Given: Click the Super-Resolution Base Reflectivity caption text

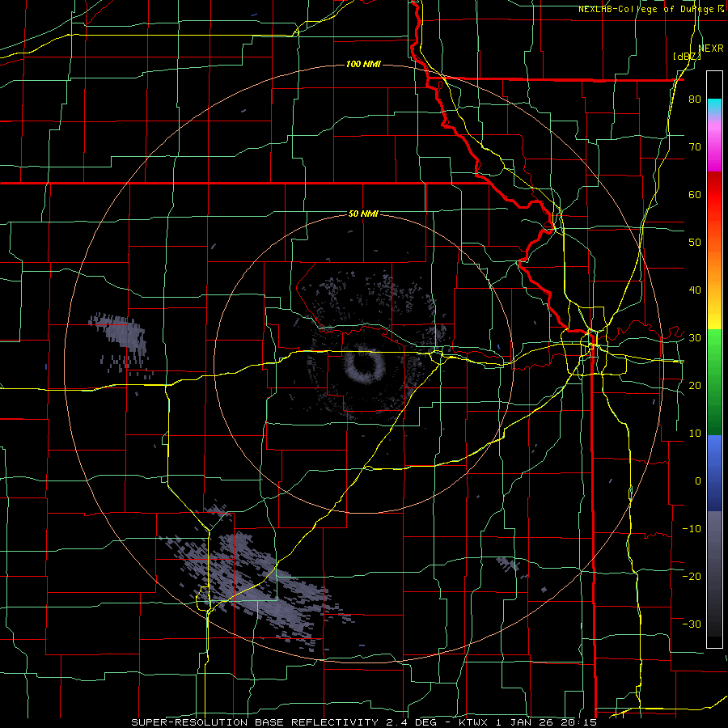Looking at the screenshot, I should [363, 722].
